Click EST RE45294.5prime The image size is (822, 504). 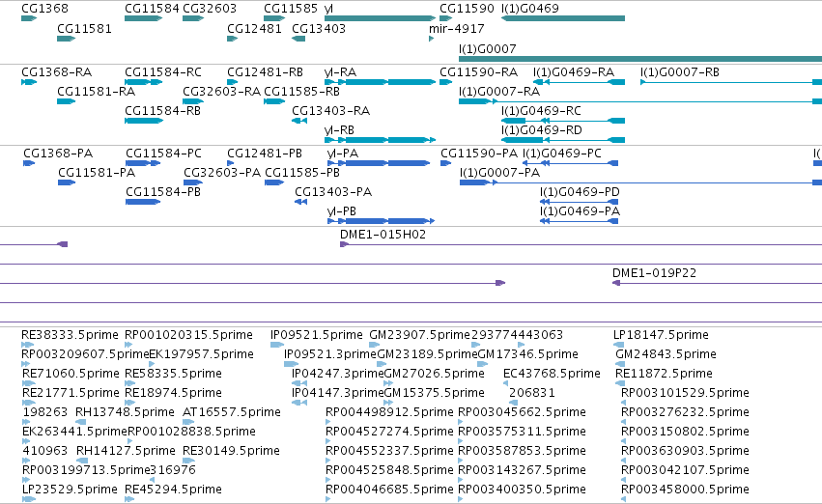pyautogui.click(x=129, y=499)
